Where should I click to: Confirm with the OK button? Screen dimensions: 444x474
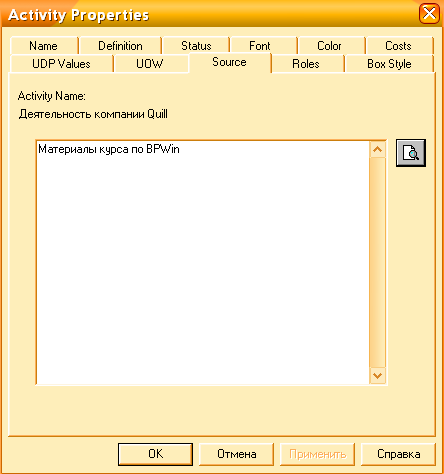155,454
